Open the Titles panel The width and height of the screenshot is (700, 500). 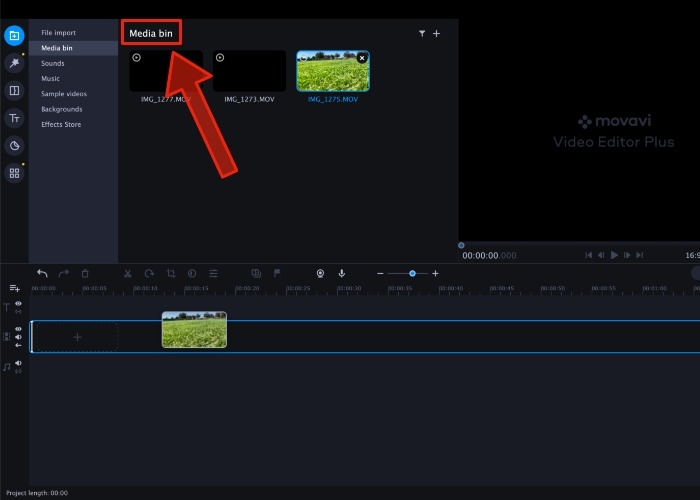(x=14, y=118)
